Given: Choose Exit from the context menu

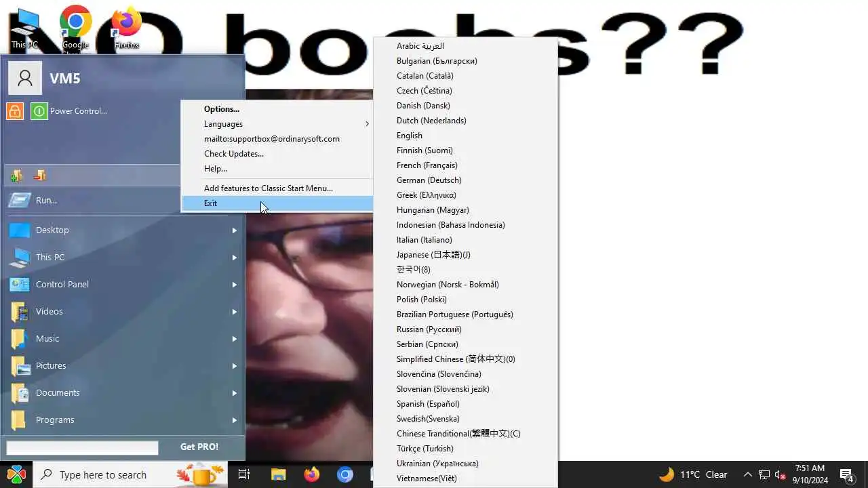Looking at the screenshot, I should coord(277,203).
